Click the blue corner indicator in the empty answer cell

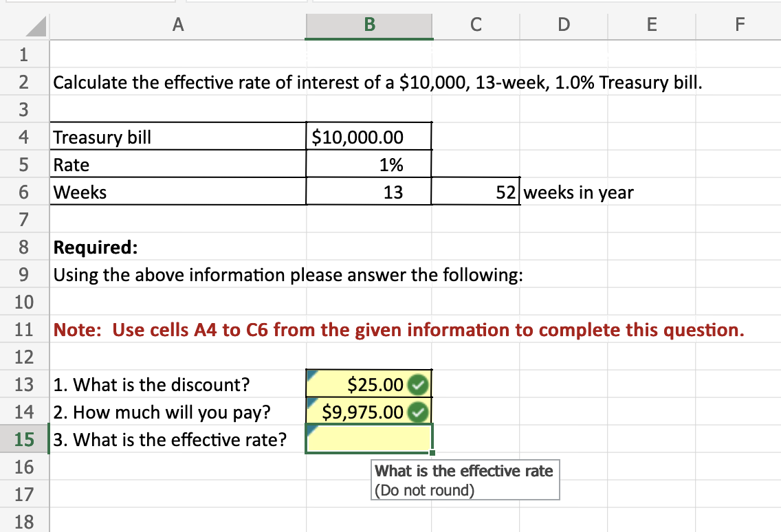tap(311, 430)
